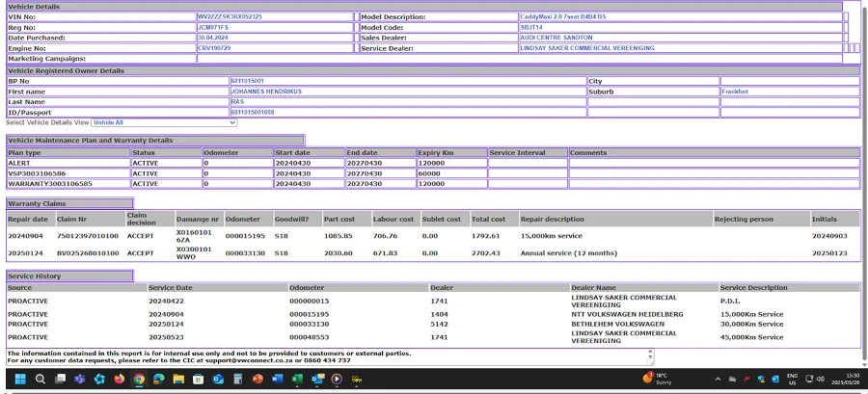Open the clock and date panel
This screenshot has height=394, width=868.
point(846,380)
